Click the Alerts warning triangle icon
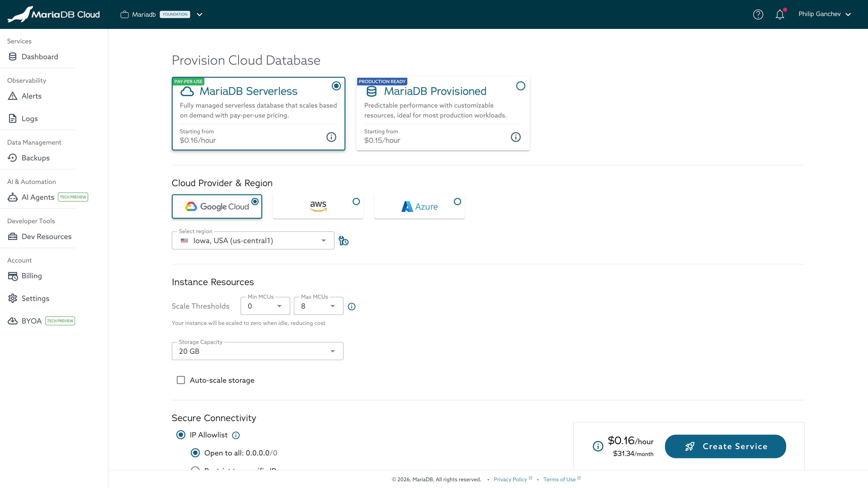868x488 pixels. coord(12,96)
